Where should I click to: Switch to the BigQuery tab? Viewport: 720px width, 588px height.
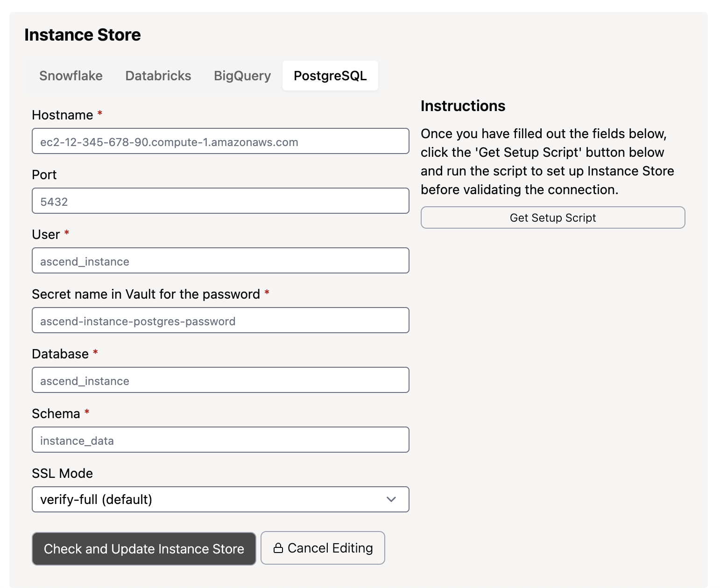click(242, 76)
